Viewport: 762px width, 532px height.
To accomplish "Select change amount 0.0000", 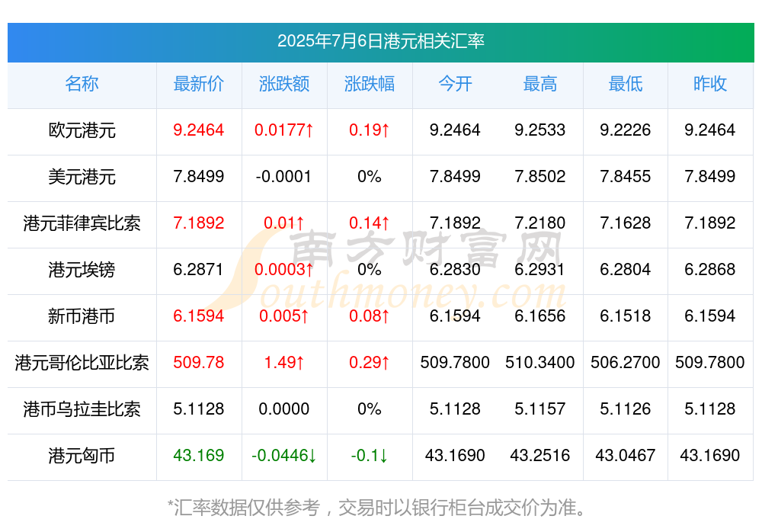I will coord(284,409).
